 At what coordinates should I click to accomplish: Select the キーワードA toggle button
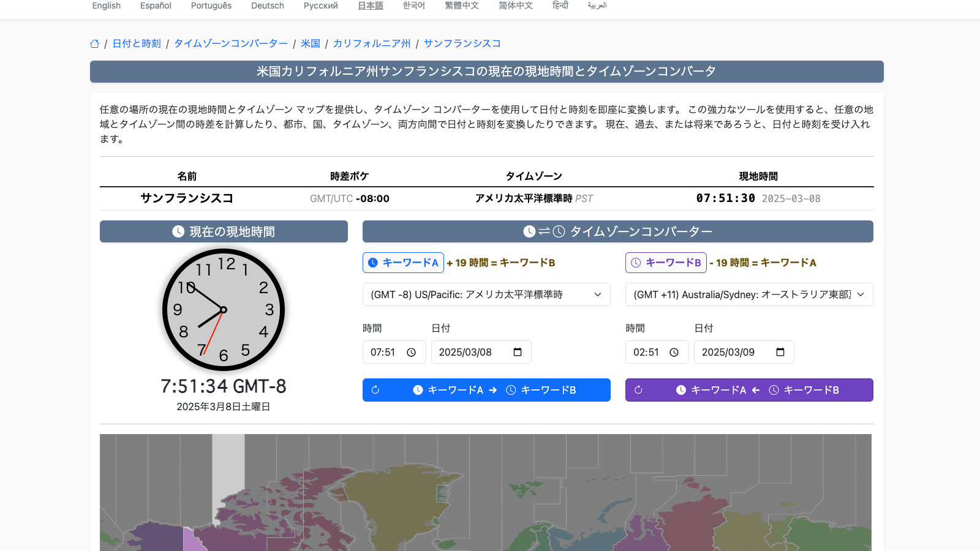(403, 263)
